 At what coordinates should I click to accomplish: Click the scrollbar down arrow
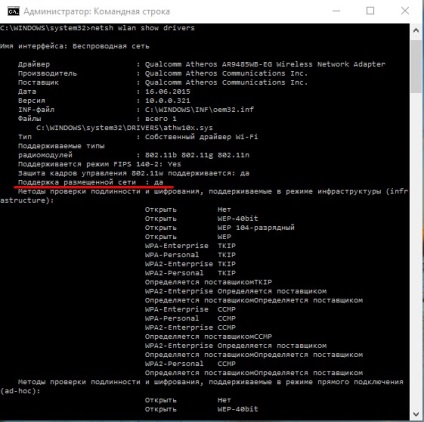tap(416, 414)
